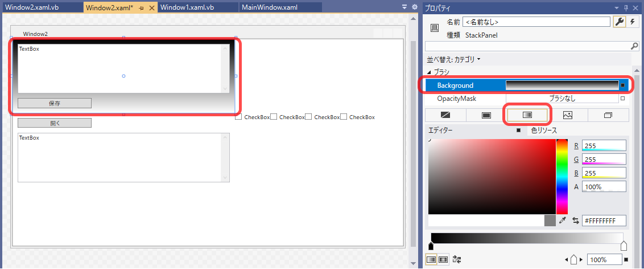Swap colors with the double-arrow icon
644x269 pixels.
(x=575, y=221)
